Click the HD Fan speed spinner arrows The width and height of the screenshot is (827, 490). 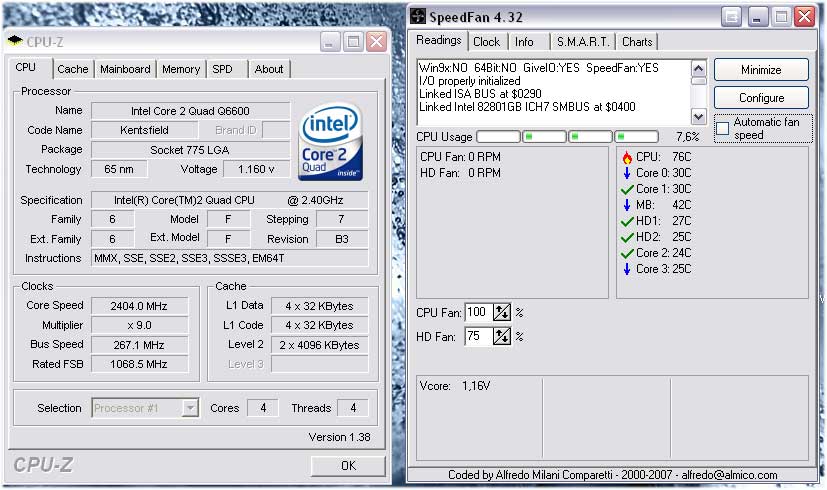coord(502,336)
